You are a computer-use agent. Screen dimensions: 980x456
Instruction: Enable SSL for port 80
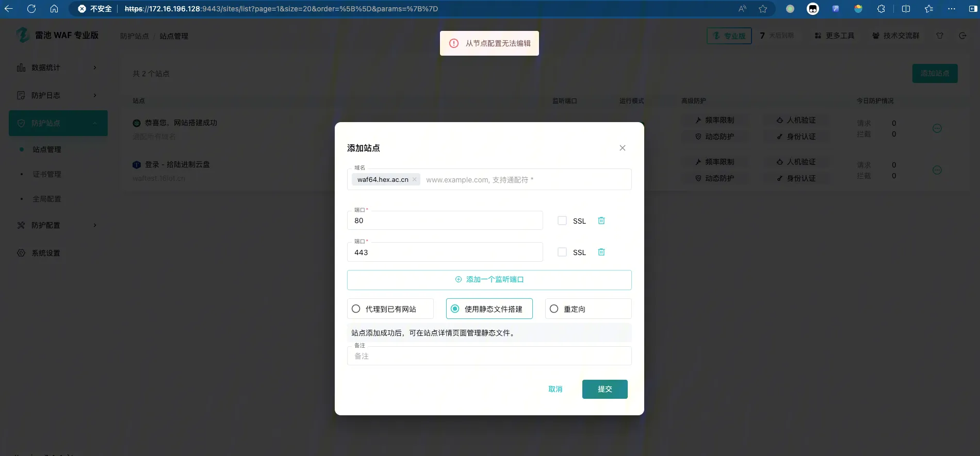click(x=562, y=221)
